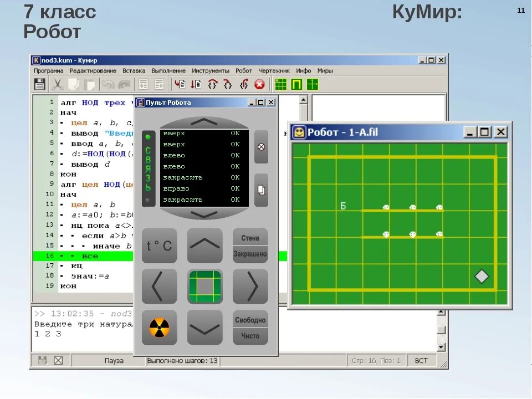Copy remote log with the pages button
The height and width of the screenshot is (399, 532).
click(261, 190)
